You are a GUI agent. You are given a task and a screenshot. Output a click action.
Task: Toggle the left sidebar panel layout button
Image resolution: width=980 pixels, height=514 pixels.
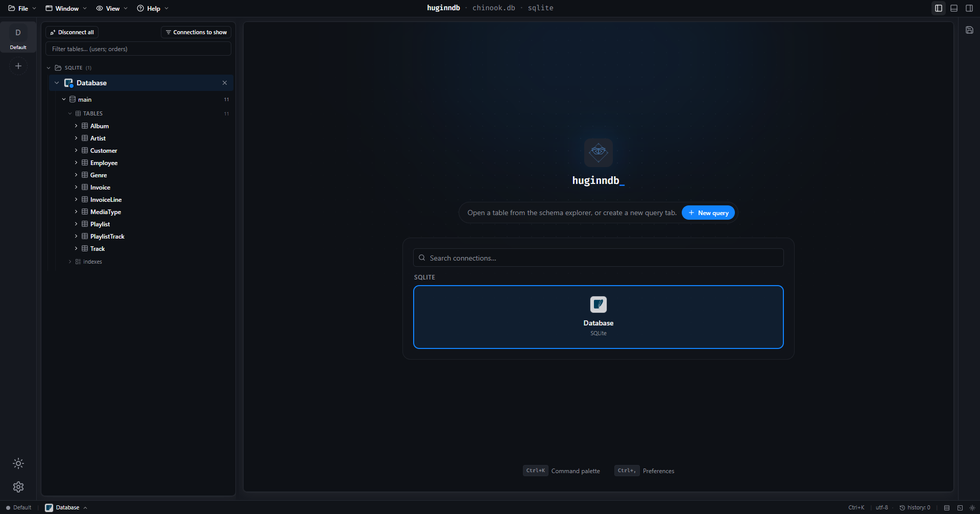point(939,8)
